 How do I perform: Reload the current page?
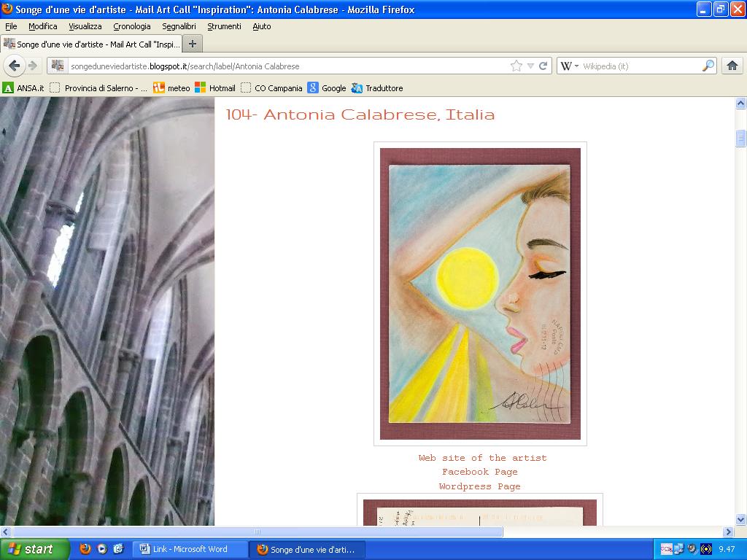coord(543,66)
